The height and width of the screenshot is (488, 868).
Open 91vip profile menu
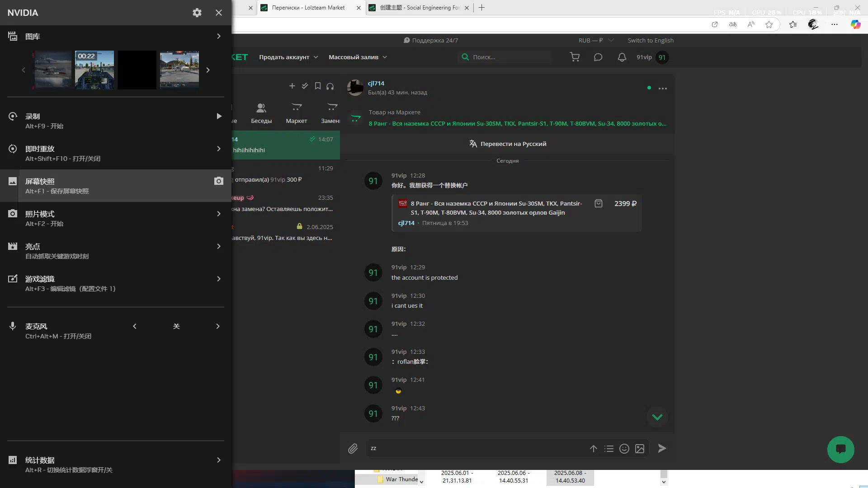click(x=652, y=57)
